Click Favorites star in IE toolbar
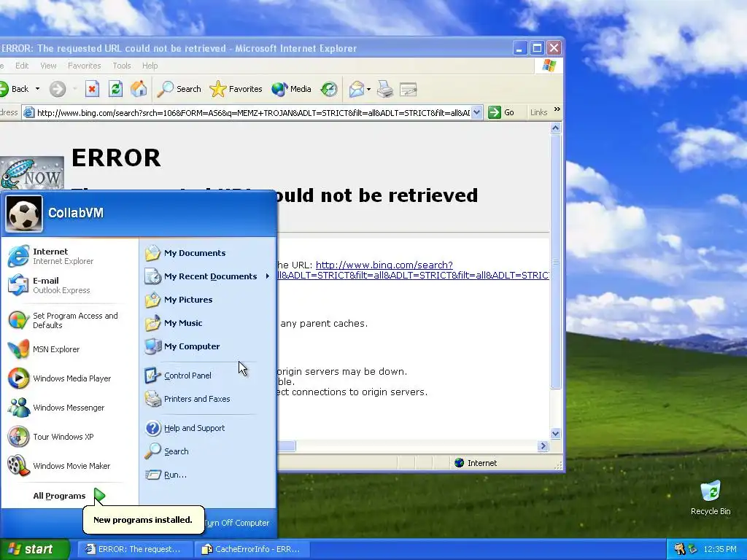The image size is (747, 560). tap(236, 89)
